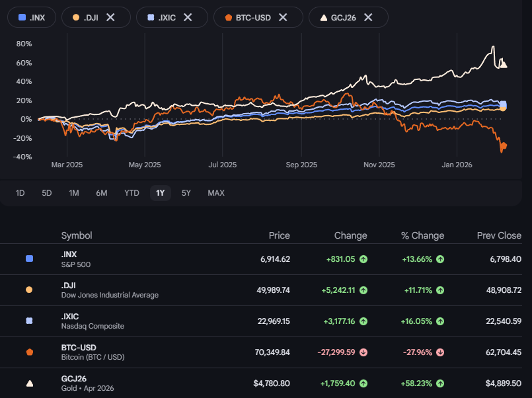Show the YTD time range
Screen dimensions: 532x398
(132, 193)
